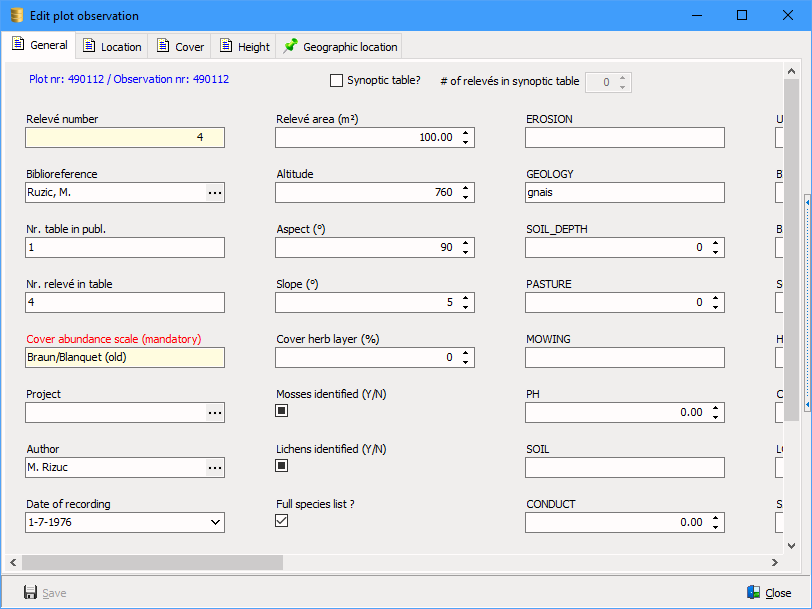Click the GEOLOGY text field
The image size is (812, 609).
click(x=624, y=192)
